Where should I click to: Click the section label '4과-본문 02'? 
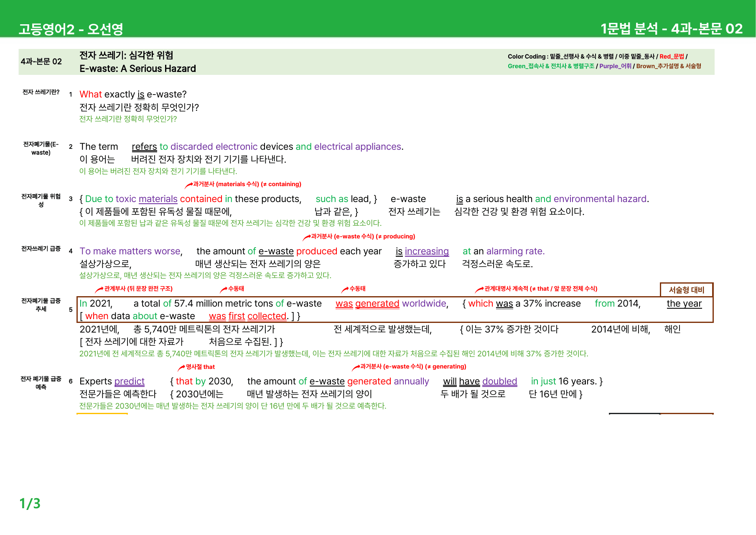tap(41, 61)
